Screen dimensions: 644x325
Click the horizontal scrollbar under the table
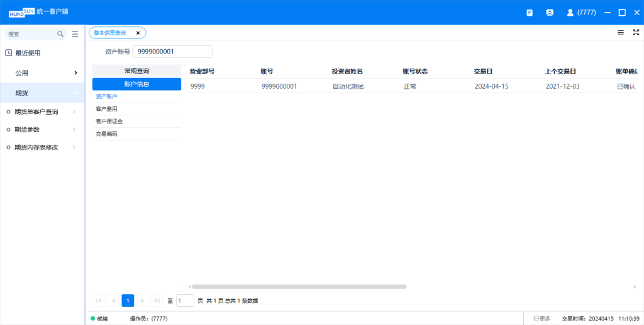[299, 287]
